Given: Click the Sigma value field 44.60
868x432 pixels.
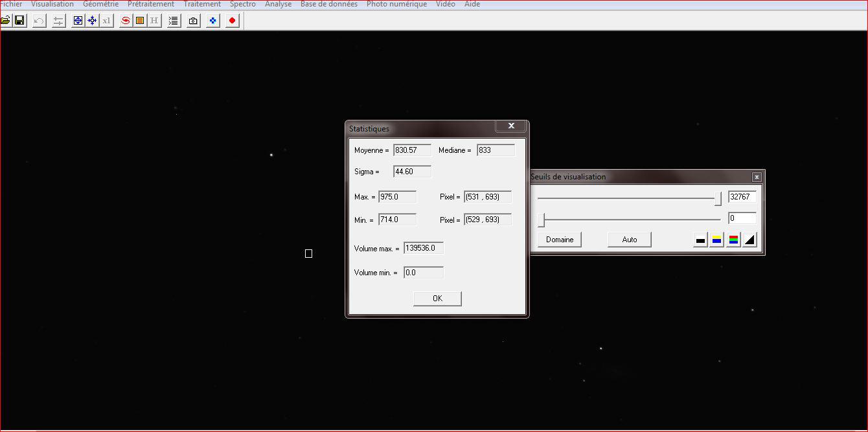Looking at the screenshot, I should [x=413, y=172].
